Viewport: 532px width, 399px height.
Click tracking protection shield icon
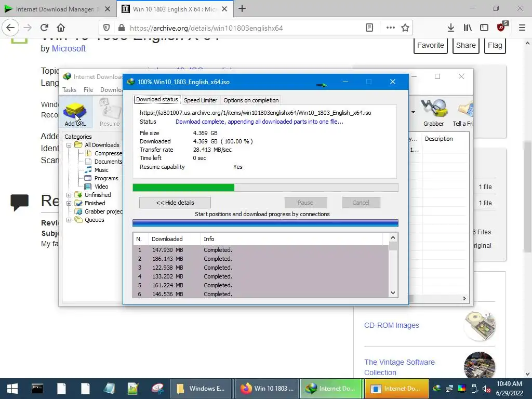(x=106, y=28)
